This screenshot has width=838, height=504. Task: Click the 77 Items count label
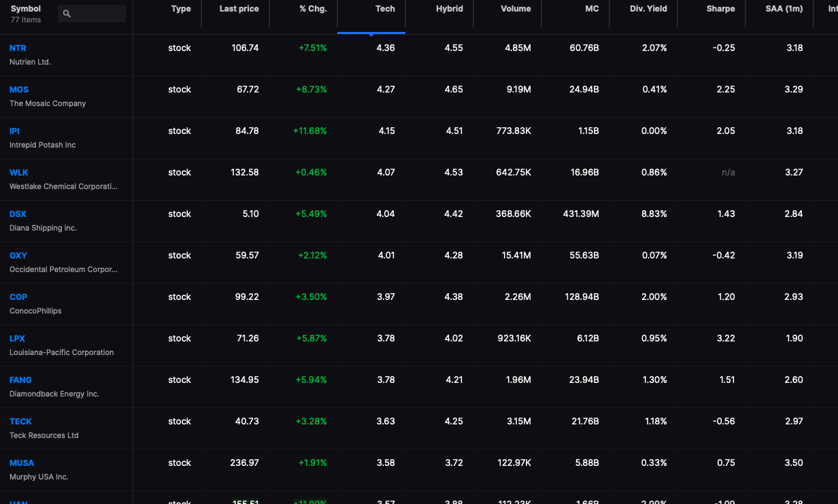tap(26, 20)
